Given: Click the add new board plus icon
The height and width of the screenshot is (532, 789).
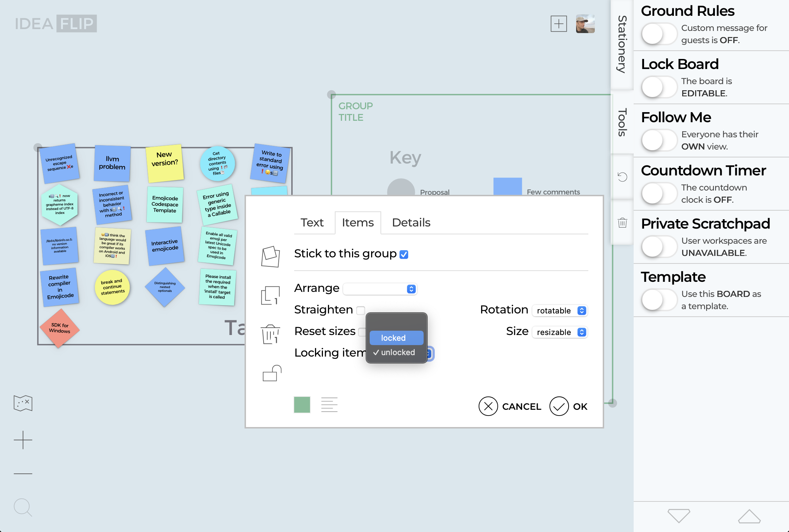Looking at the screenshot, I should pos(558,24).
